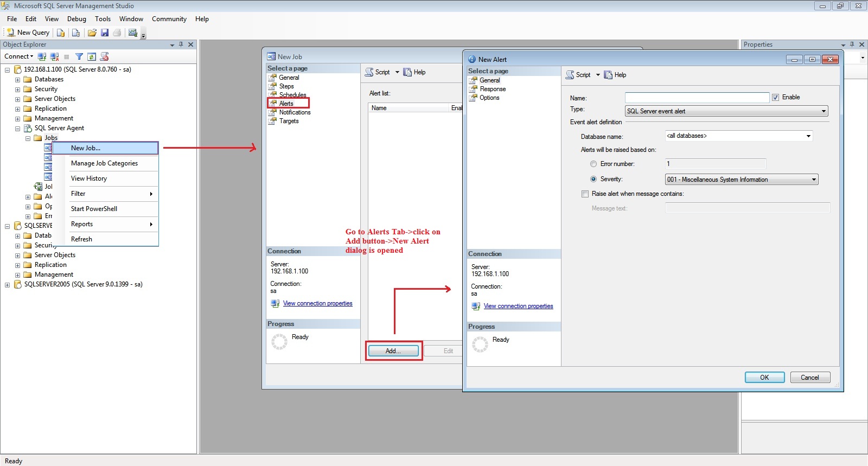Open Script dropdown arrow in New Alert

pos(598,75)
